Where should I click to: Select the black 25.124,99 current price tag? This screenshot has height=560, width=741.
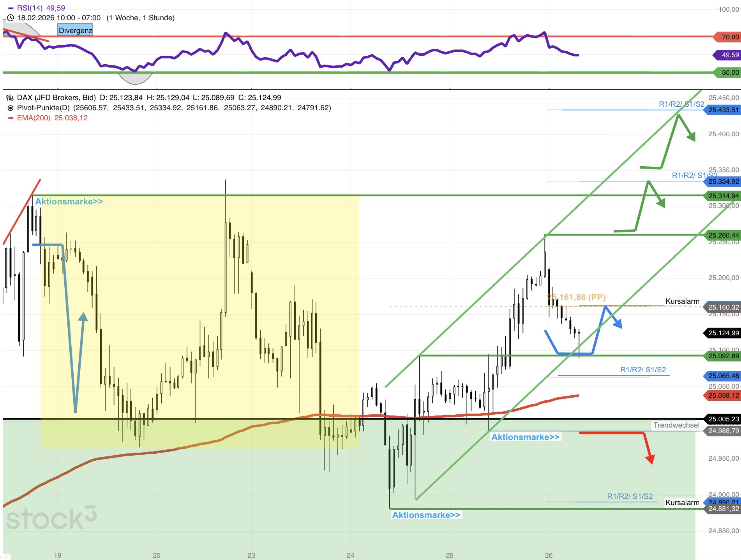coord(723,333)
